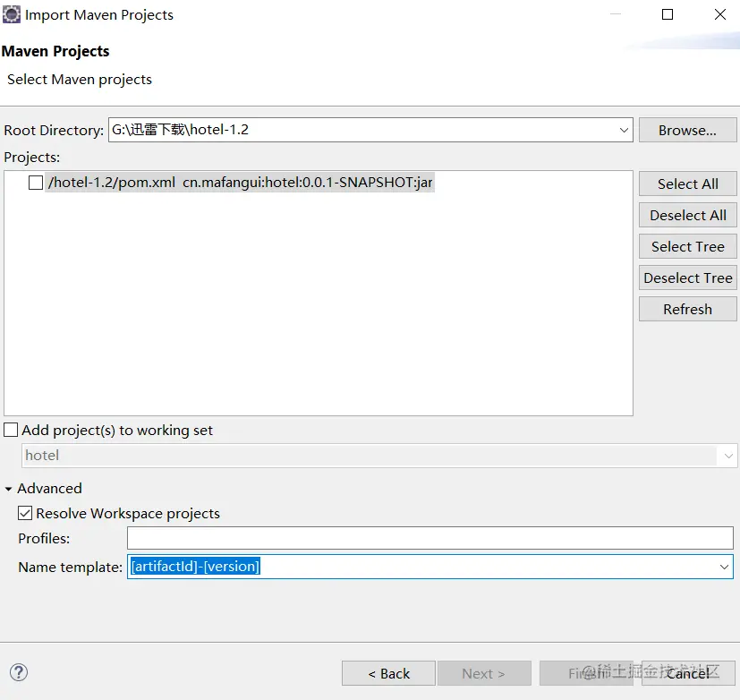
Task: Maximize the Import Maven Projects window
Action: [668, 14]
